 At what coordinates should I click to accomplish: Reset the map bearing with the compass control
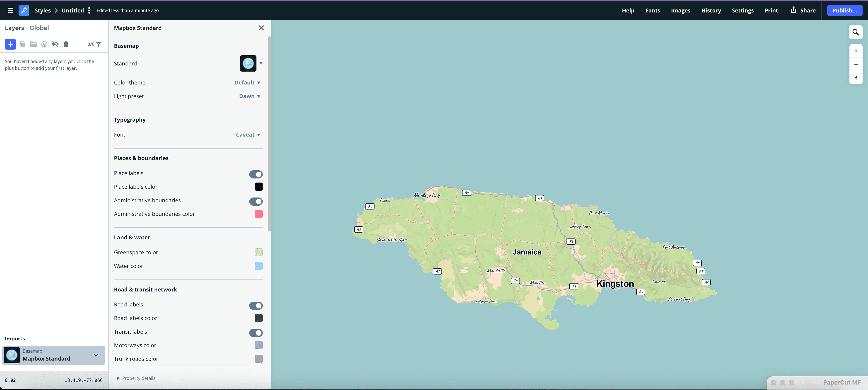pos(856,78)
